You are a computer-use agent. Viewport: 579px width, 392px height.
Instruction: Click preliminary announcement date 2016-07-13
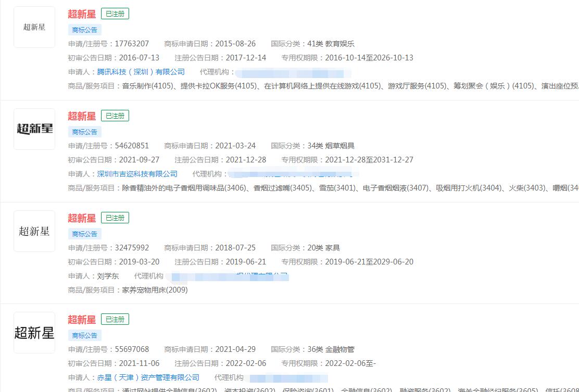(139, 58)
